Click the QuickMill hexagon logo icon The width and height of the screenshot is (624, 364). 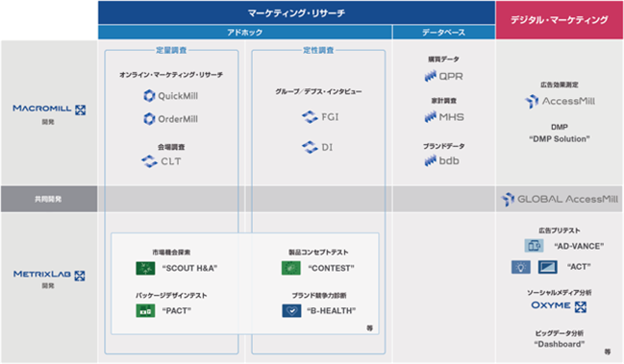149,96
